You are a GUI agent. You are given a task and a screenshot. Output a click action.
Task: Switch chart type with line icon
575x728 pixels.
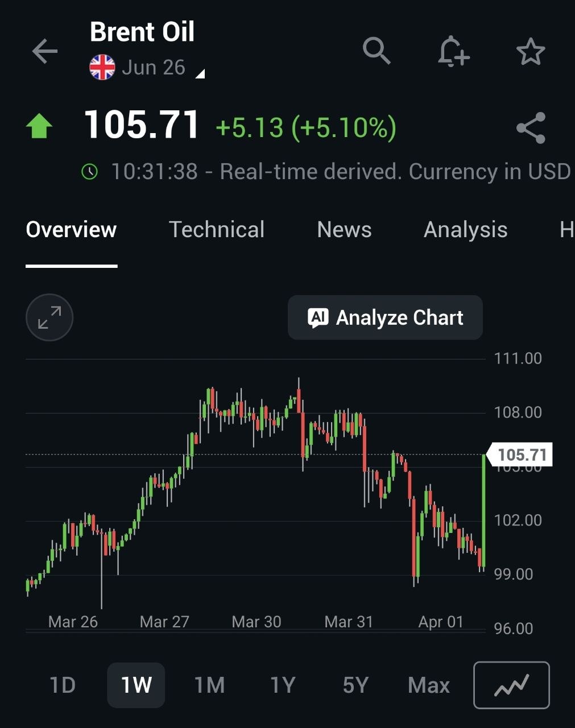point(511,685)
